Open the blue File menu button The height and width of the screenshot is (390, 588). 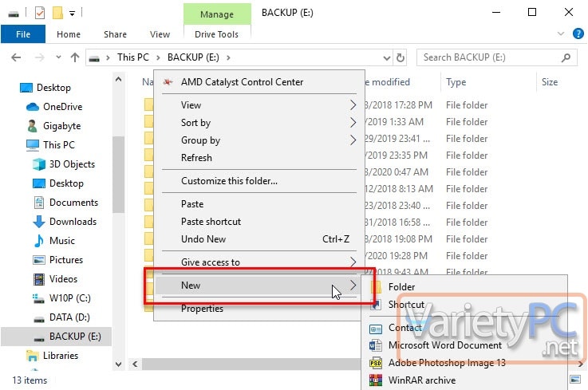(23, 34)
